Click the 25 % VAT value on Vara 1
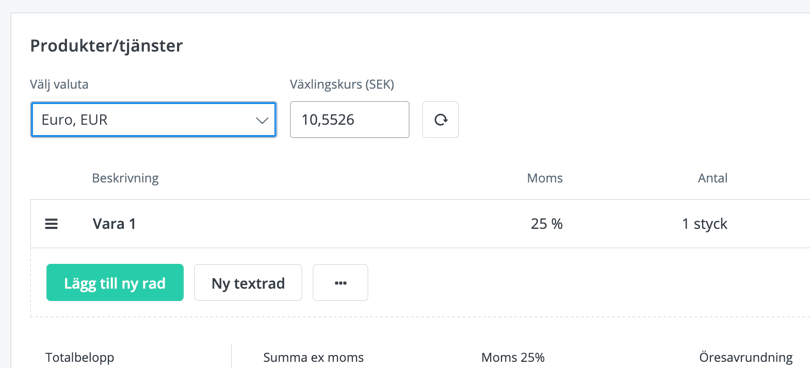The height and width of the screenshot is (368, 810). (547, 224)
